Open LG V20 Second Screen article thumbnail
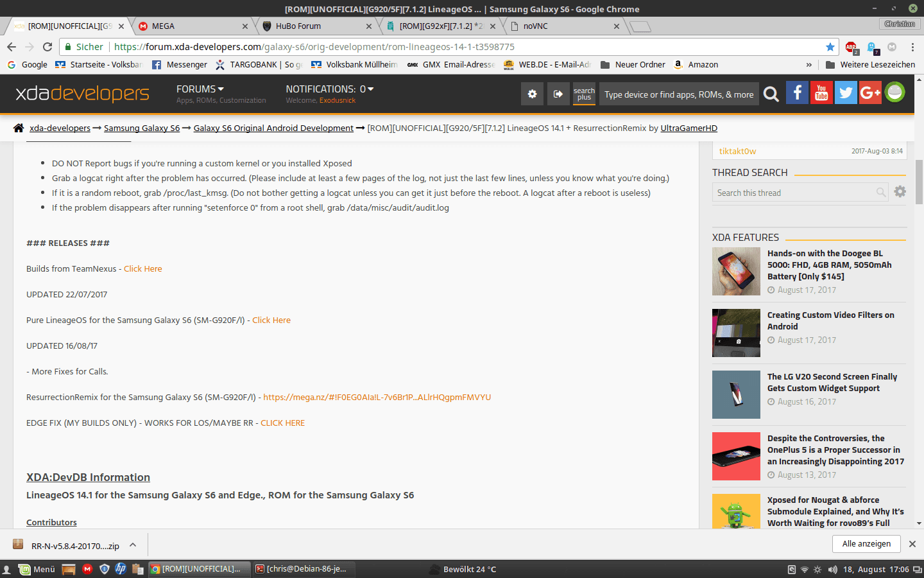The image size is (924, 578). pos(736,395)
